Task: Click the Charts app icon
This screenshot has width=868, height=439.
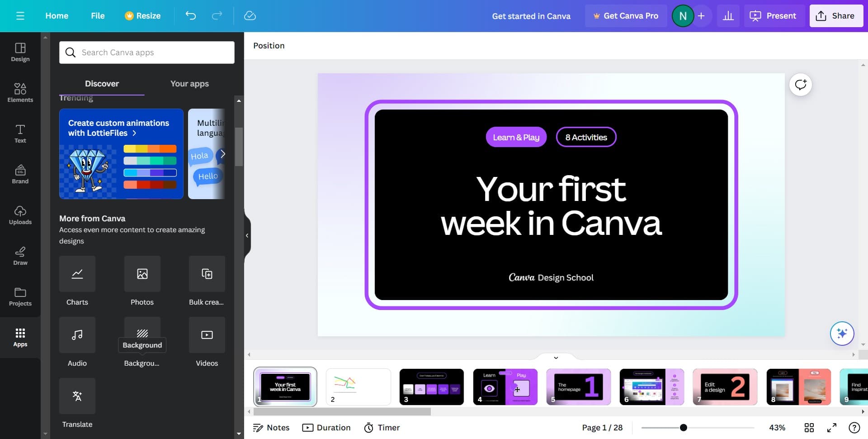Action: coord(77,274)
